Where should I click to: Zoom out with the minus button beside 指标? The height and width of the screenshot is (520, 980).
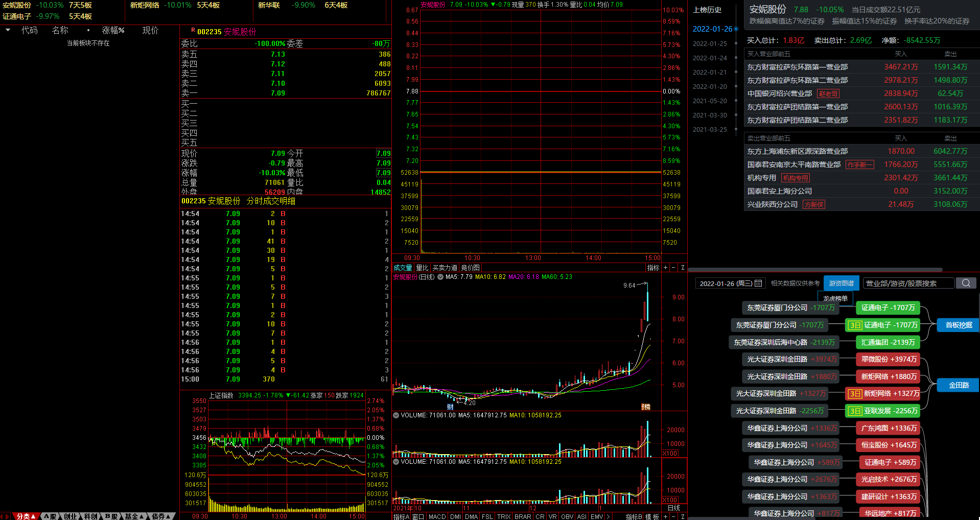tap(673, 268)
